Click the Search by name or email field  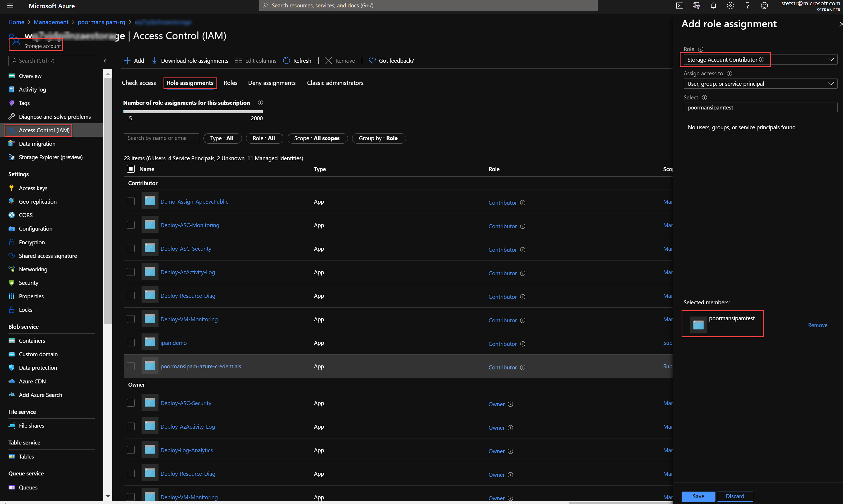click(x=161, y=138)
